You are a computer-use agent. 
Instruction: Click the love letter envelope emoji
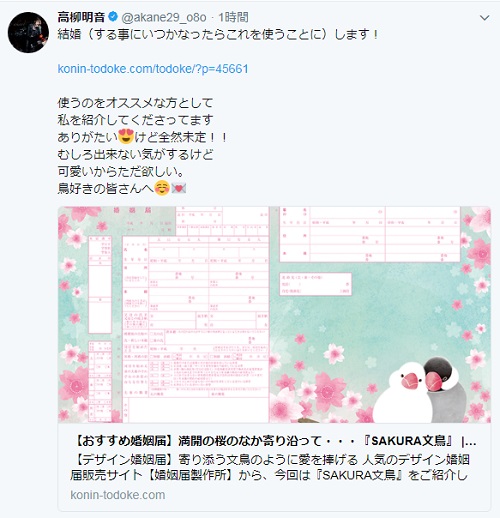click(x=179, y=188)
